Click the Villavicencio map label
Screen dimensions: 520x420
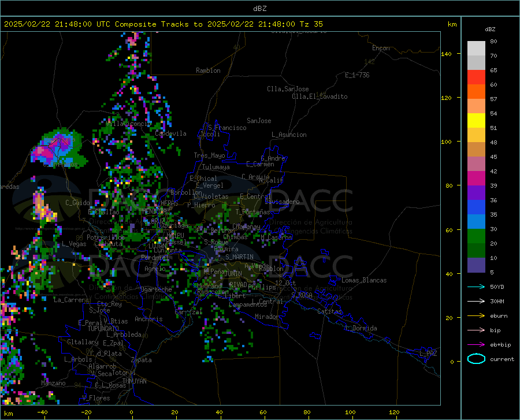[129, 124]
